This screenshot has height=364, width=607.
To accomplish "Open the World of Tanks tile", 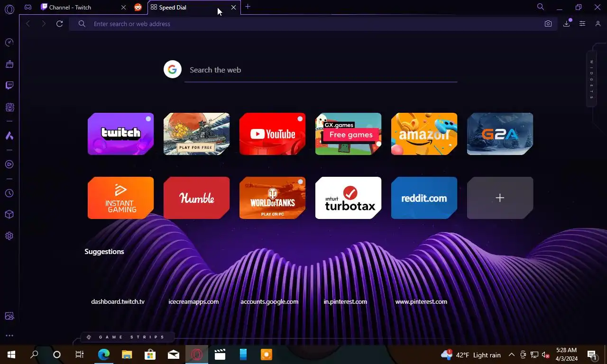I will [273, 198].
